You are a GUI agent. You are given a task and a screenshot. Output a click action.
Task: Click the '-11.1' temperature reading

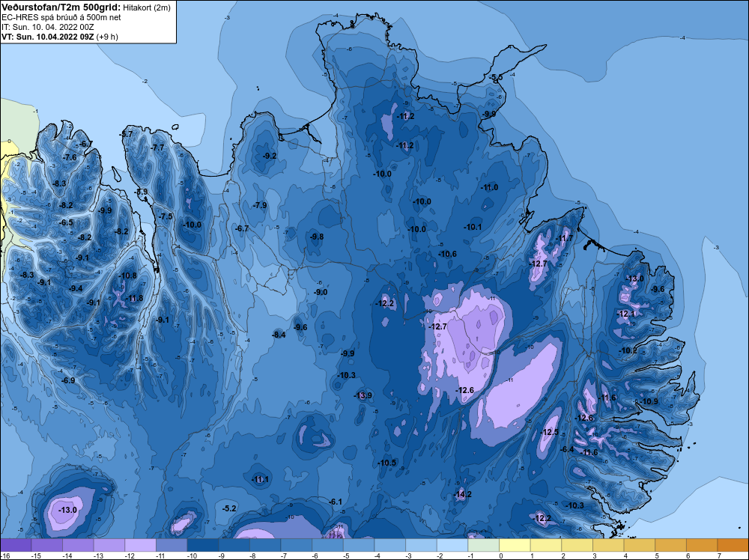[x=260, y=479]
